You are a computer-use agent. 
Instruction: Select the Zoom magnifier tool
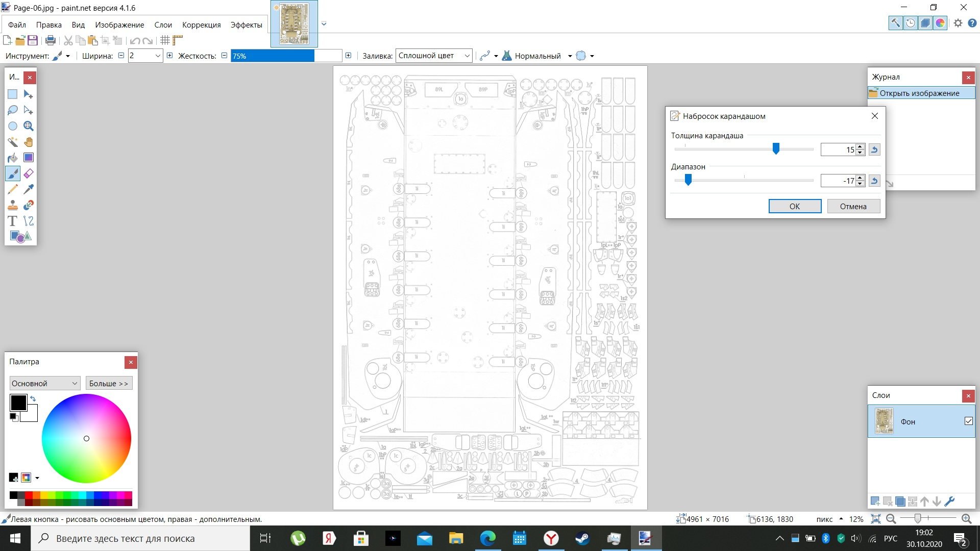coord(29,126)
